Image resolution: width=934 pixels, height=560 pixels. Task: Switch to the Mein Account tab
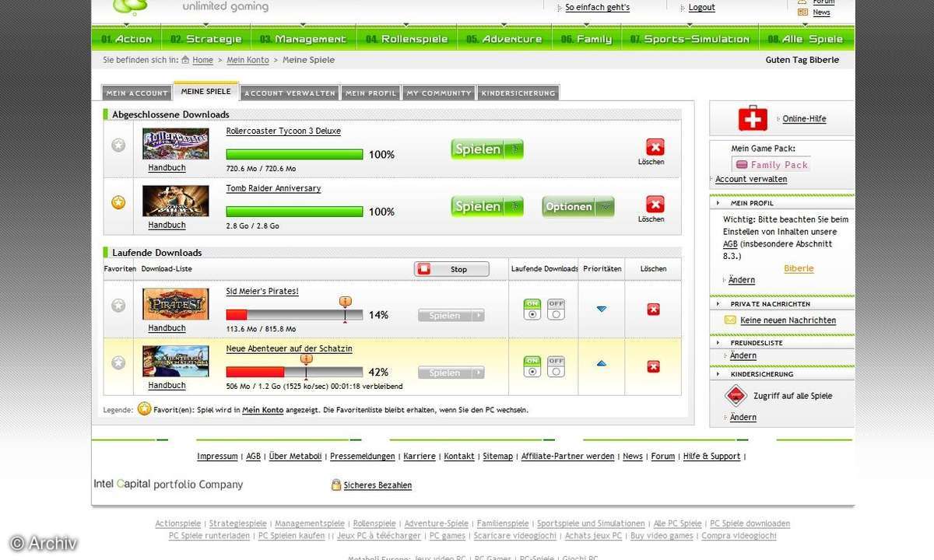[x=137, y=93]
